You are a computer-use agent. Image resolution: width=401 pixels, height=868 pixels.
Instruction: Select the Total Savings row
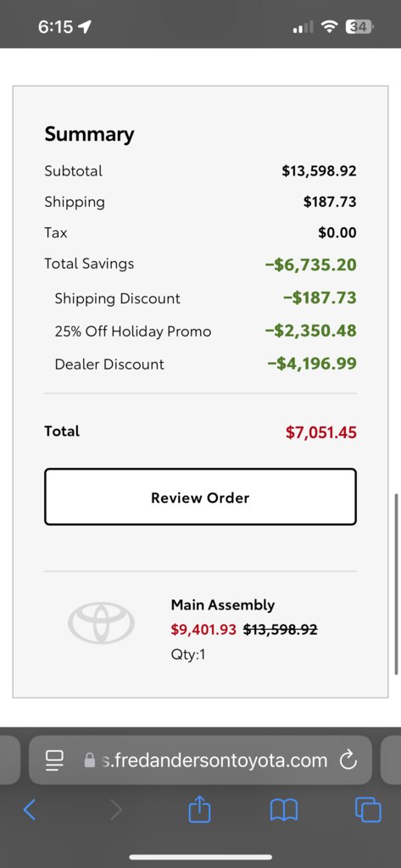200,264
